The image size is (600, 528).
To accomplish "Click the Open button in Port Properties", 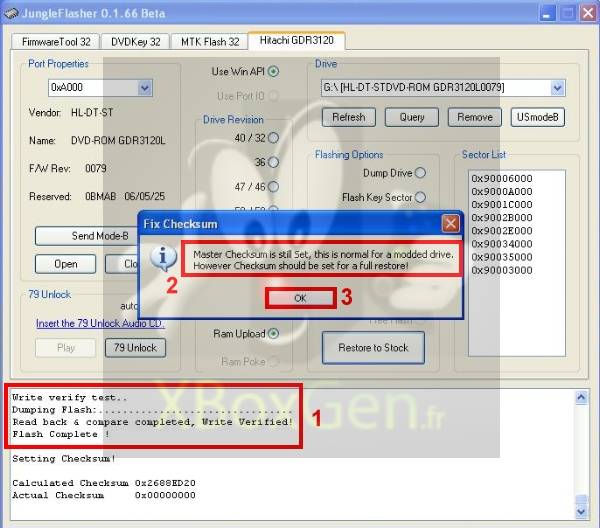I will [x=65, y=264].
